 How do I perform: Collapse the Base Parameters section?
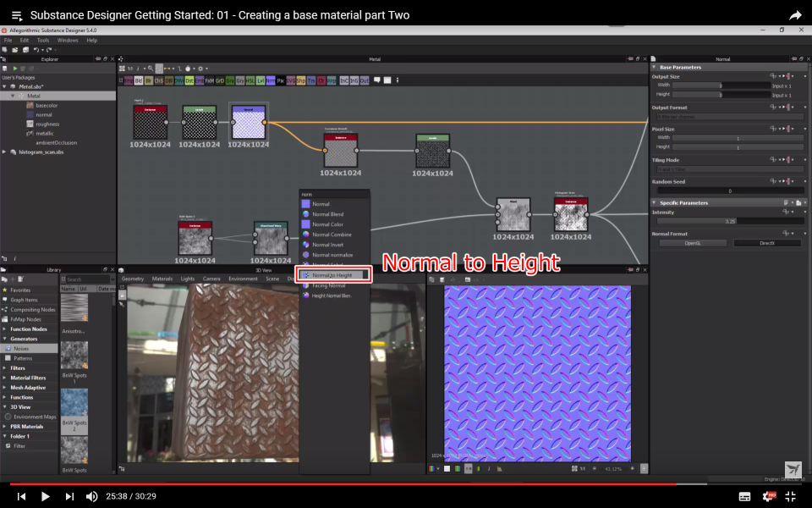pos(654,68)
